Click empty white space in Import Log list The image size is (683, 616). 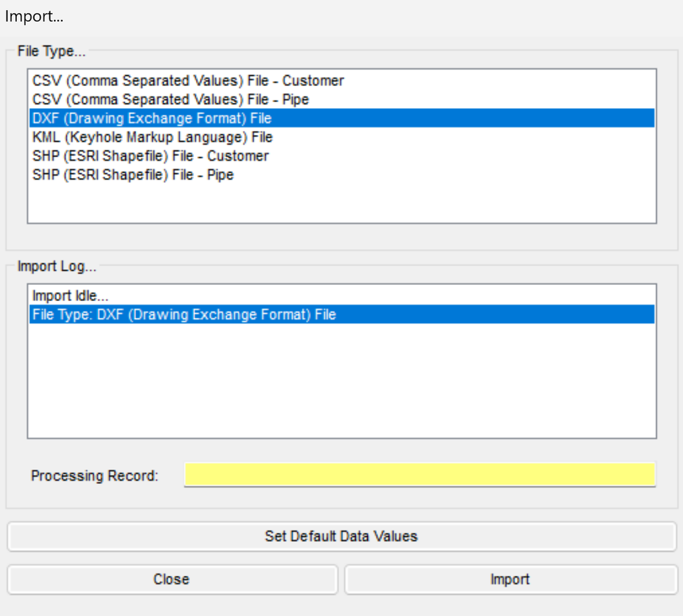(342, 379)
